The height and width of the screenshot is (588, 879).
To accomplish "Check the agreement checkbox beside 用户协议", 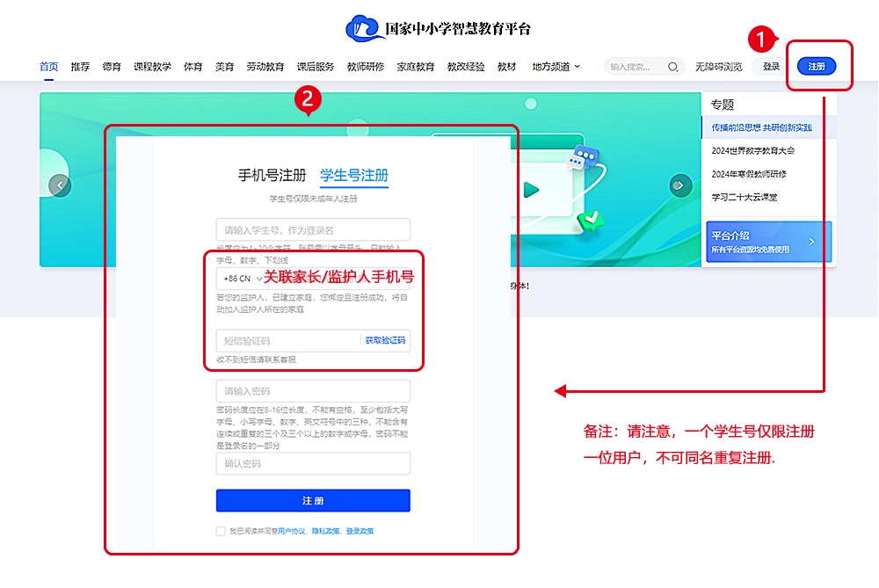I will pos(222,532).
